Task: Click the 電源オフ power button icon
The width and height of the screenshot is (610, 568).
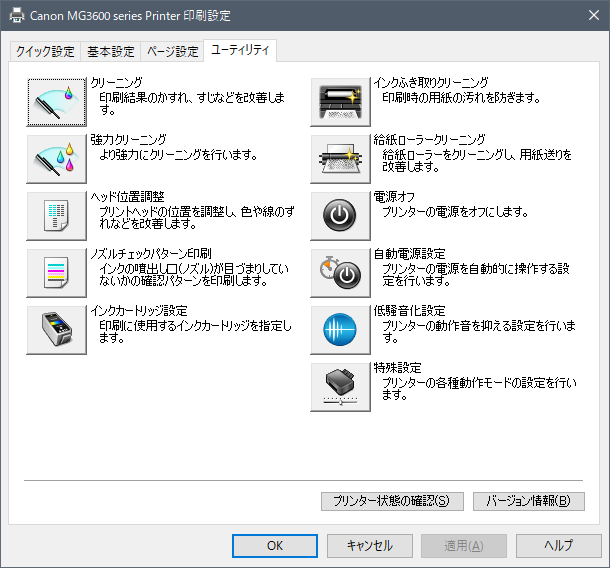Action: tap(340, 216)
